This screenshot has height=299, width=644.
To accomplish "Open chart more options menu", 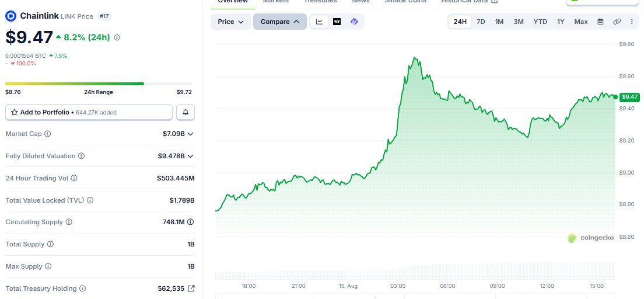I will point(632,22).
